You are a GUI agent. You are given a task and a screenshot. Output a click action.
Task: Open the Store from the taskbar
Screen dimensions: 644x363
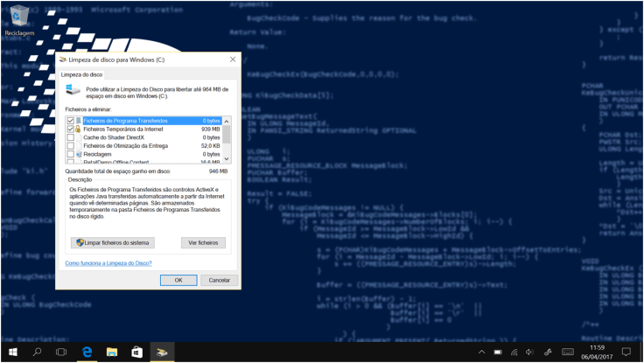[x=136, y=352]
